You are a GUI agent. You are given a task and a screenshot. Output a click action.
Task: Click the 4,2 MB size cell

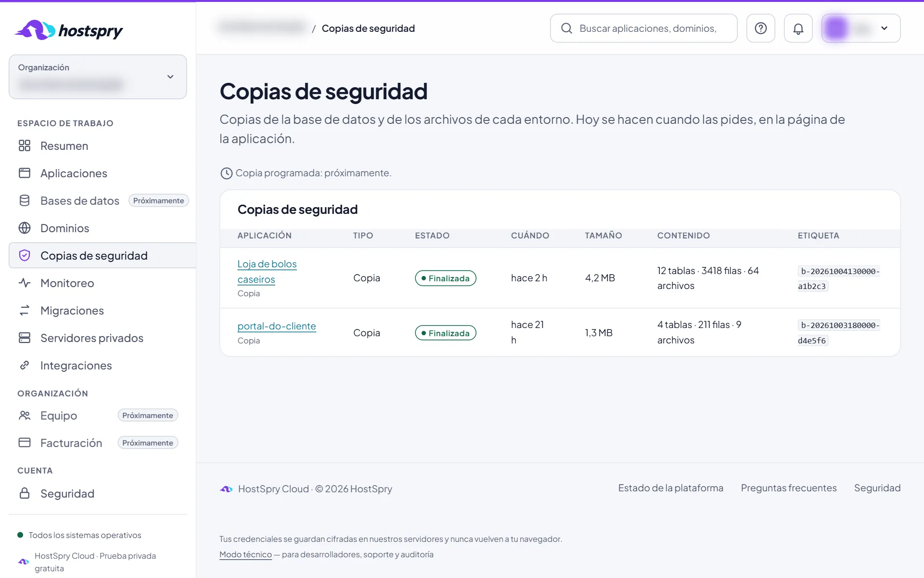click(600, 278)
